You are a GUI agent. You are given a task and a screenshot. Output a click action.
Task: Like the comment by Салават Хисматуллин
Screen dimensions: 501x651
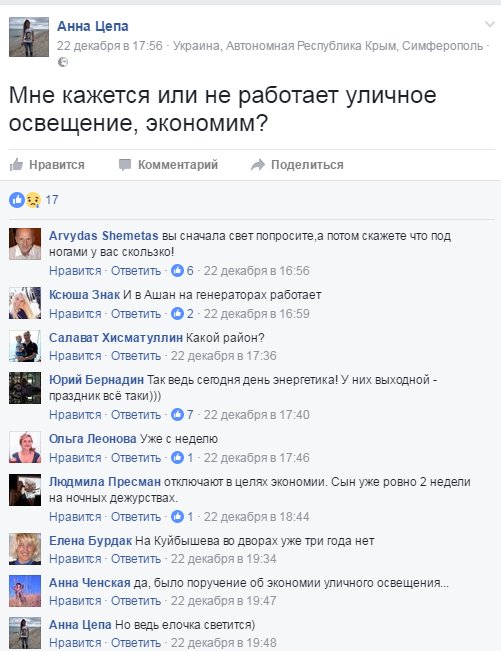point(75,356)
